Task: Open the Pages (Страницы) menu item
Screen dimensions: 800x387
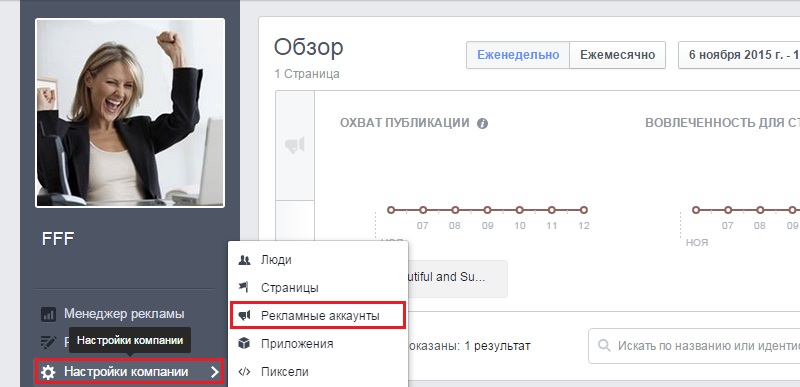Action: click(319, 288)
